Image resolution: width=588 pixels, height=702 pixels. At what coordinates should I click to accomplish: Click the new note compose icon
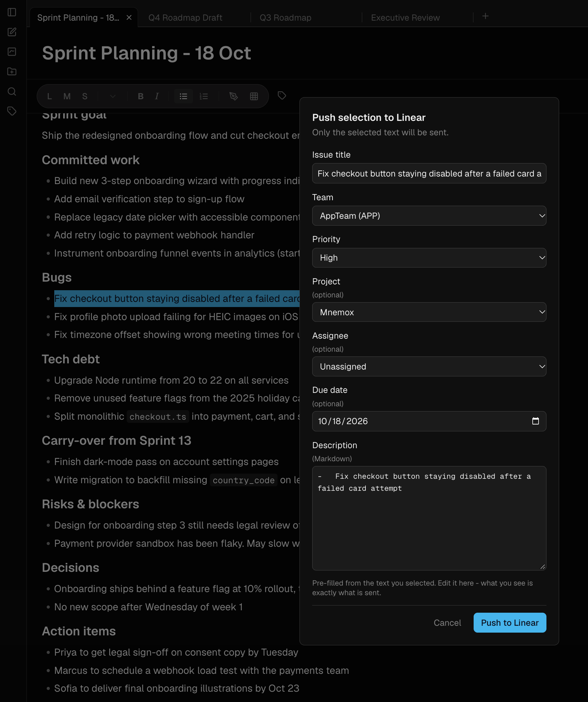tap(12, 32)
